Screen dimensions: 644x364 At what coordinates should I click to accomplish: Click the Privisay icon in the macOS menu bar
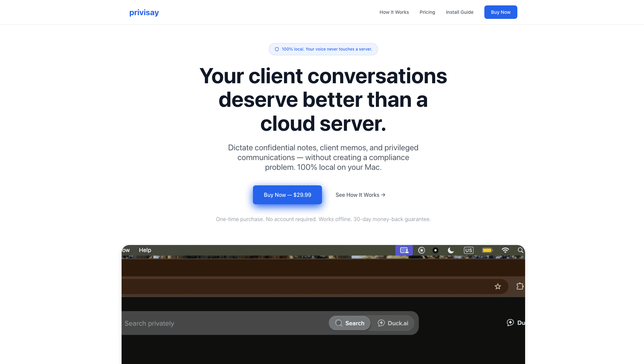tap(404, 250)
